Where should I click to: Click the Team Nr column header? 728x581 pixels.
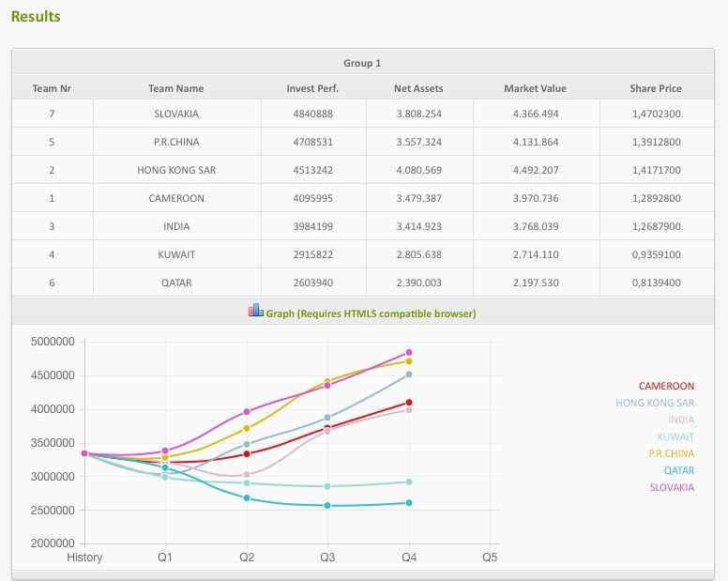click(52, 88)
